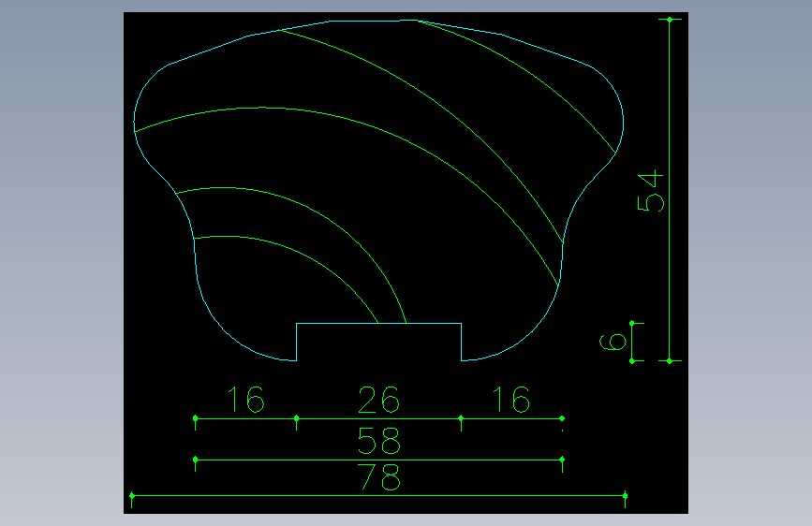The image size is (812, 526).
Task: Pick the 58 width dimension text
Action: 379,441
